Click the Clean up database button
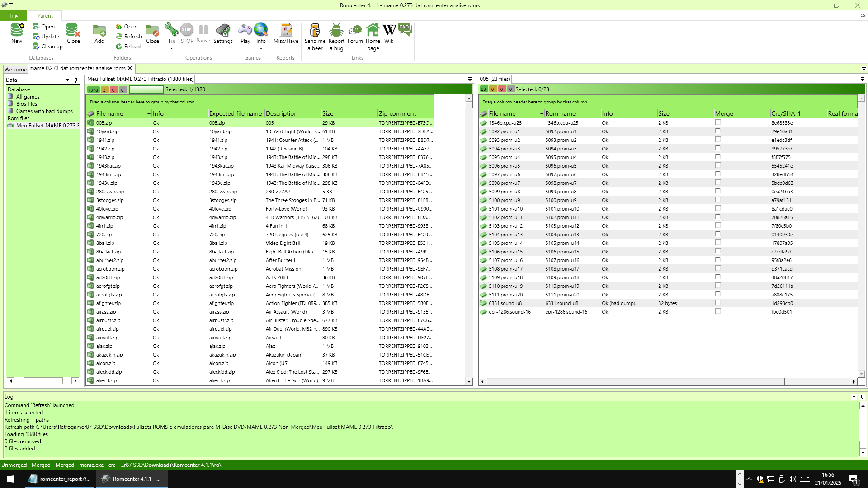868x488 pixels. pos(47,47)
